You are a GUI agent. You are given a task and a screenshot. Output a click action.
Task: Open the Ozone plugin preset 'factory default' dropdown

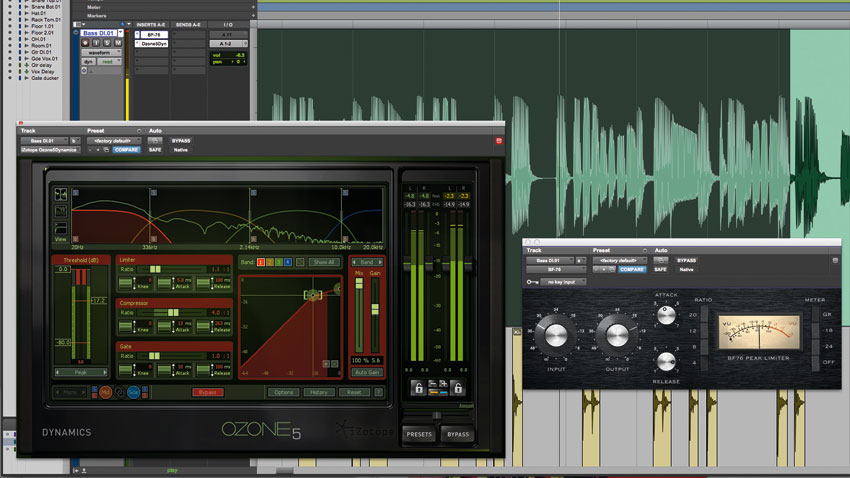point(113,141)
